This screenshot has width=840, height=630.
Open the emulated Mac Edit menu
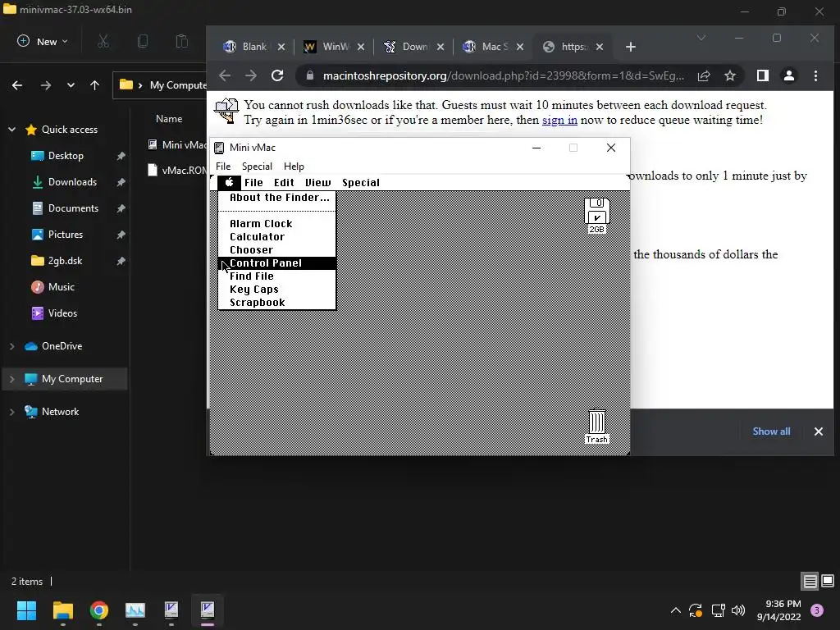tap(284, 183)
